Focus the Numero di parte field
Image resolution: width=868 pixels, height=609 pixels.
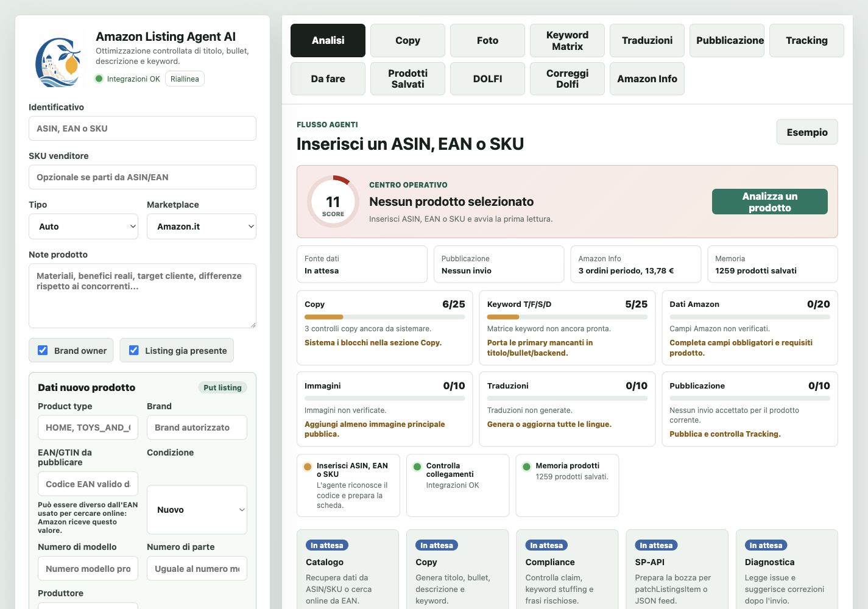point(197,569)
